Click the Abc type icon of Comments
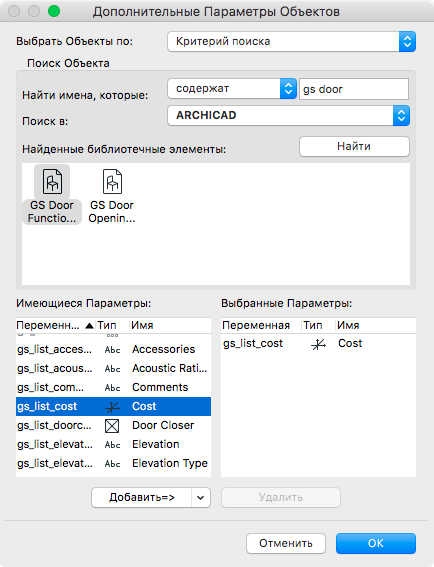 [112, 388]
